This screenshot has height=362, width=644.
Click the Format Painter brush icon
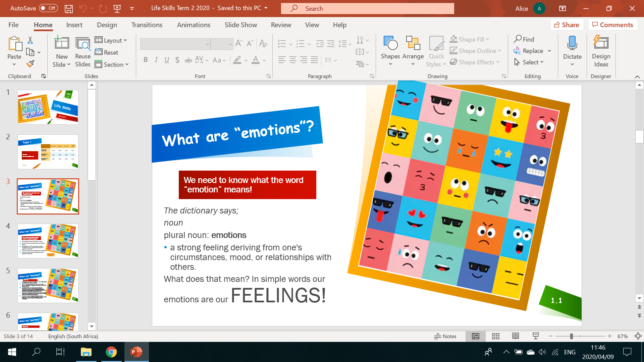click(x=30, y=64)
